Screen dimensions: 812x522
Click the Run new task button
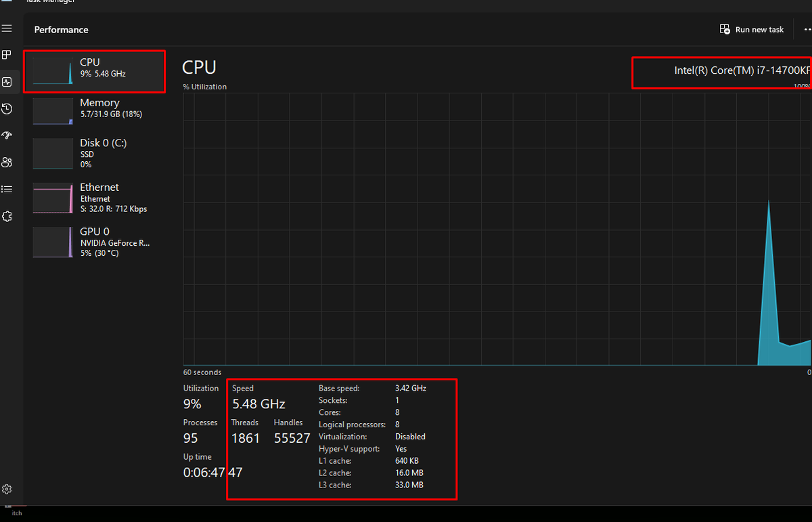click(x=751, y=29)
